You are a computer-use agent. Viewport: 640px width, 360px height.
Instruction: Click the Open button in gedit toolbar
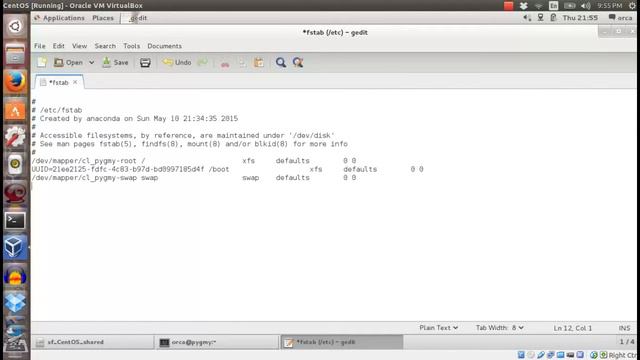point(69,62)
